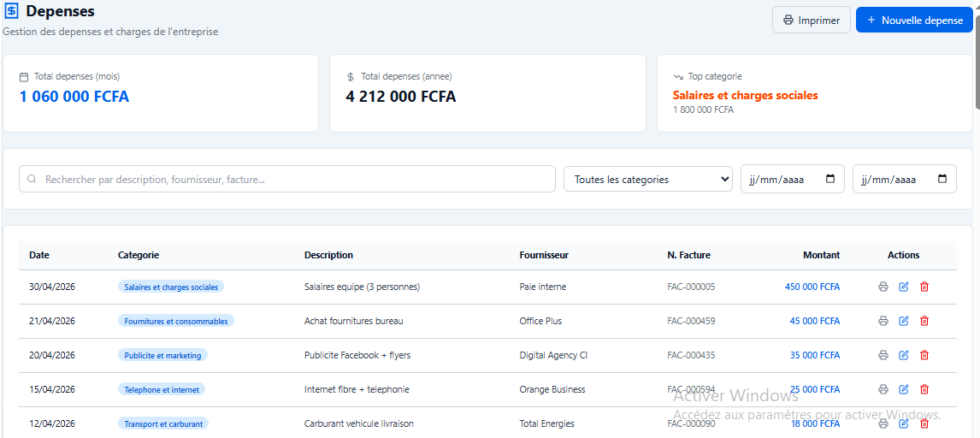Click the 1 800 000 FCFA top category amount
980x438 pixels.
point(703,110)
